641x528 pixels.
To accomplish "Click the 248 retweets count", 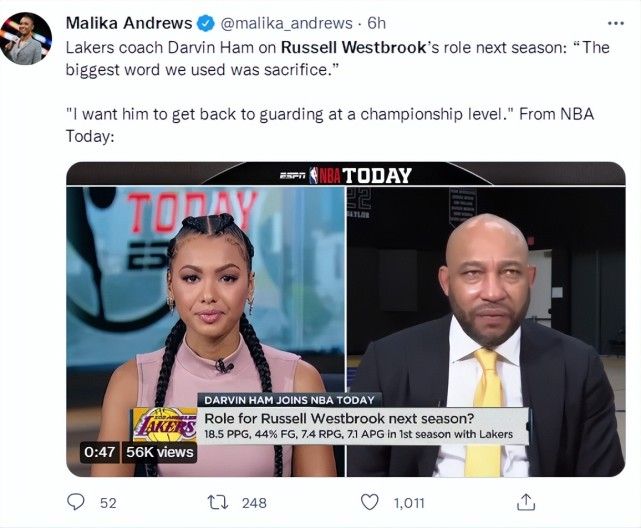I will tap(254, 503).
